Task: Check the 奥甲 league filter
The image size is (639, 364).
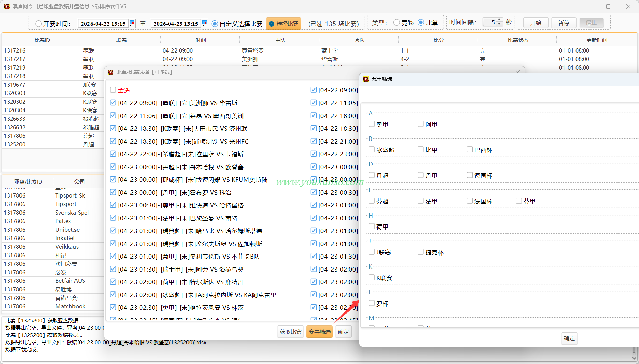Action: 372,124
